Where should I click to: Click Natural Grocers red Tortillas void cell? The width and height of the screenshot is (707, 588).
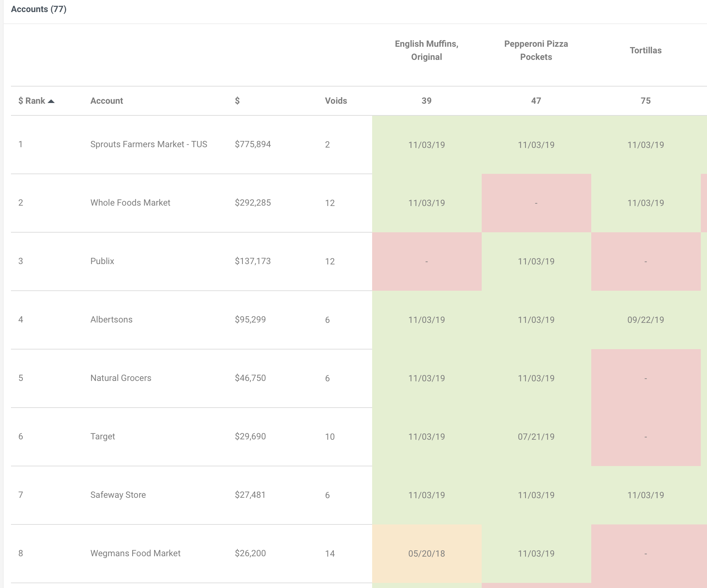(646, 378)
